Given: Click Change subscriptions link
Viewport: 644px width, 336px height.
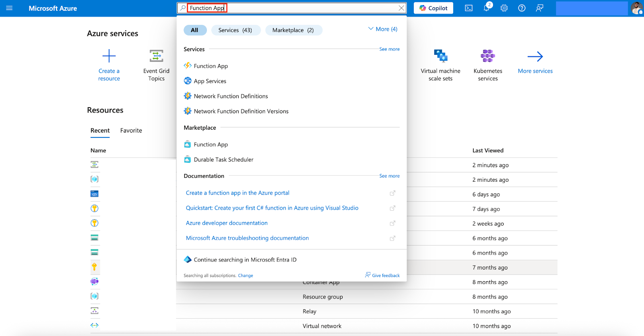Looking at the screenshot, I should click(246, 276).
